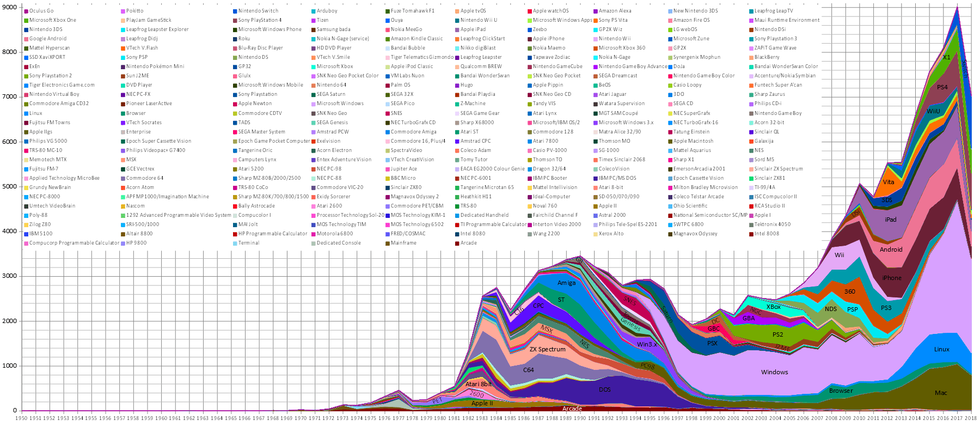This screenshot has height=426, width=980.
Task: Pick the Apple watchOS legend color swatch
Action: [x=530, y=11]
